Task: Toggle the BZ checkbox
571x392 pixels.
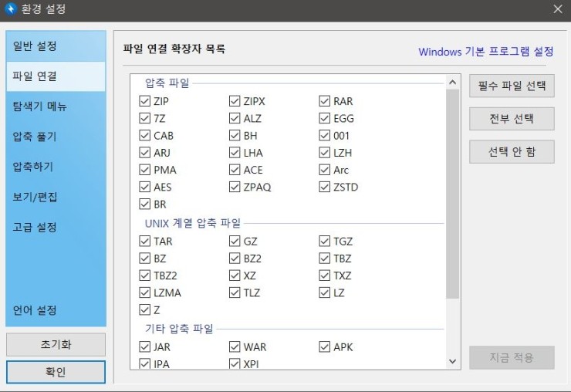Action: (144, 258)
